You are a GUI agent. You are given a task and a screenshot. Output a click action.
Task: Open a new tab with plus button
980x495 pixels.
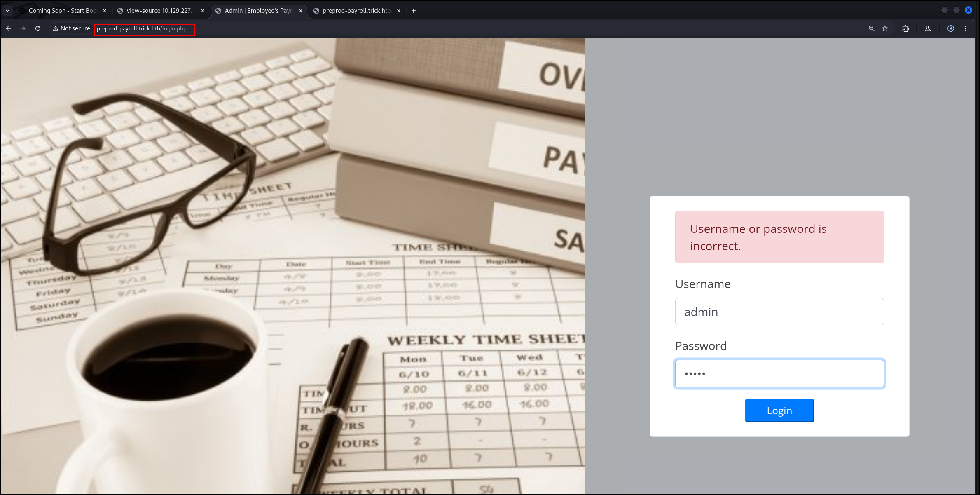pos(414,11)
